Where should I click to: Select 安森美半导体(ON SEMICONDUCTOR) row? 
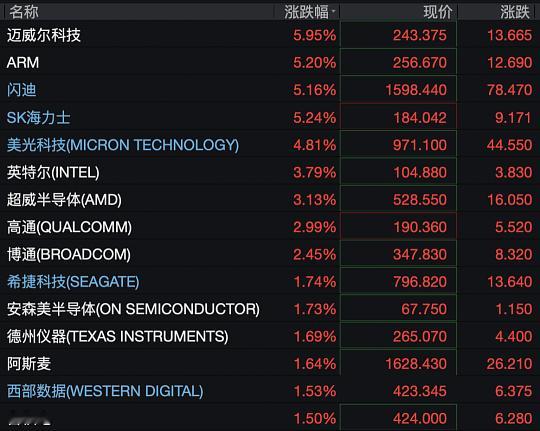pos(270,309)
